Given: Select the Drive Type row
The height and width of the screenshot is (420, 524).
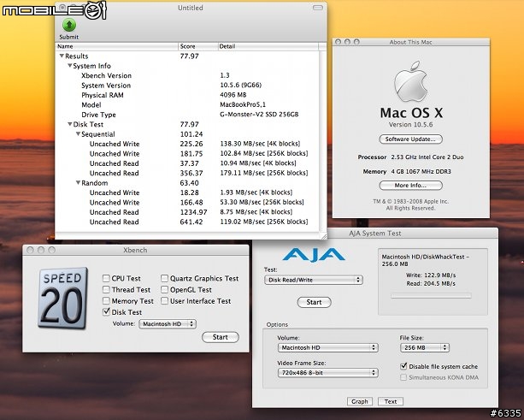Looking at the screenshot, I should [x=187, y=115].
